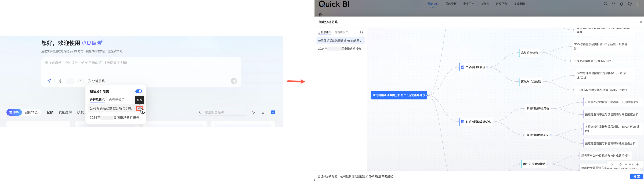Select 2024年 团市场分析报告 in dialog list
Screen dimensions: 644x181
[341, 49]
